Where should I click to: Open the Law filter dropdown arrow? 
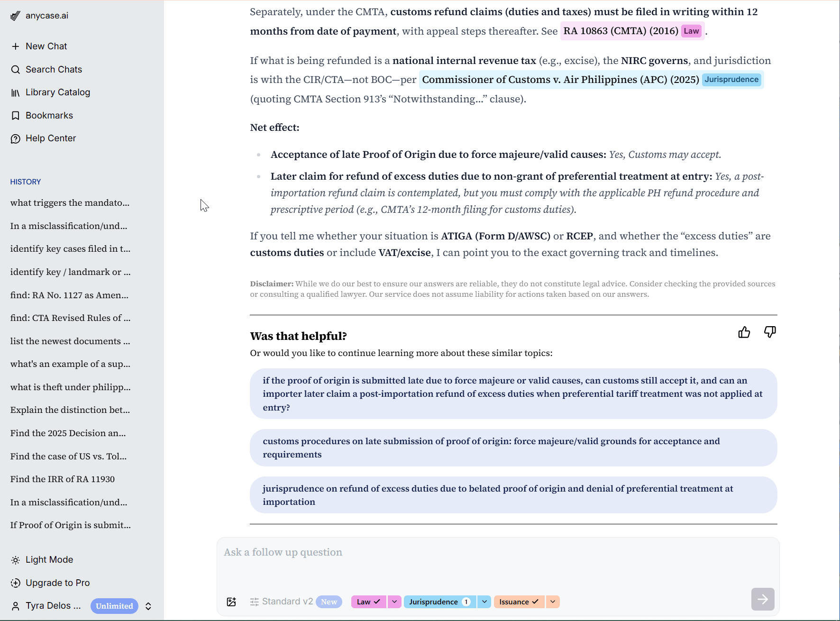[394, 602]
